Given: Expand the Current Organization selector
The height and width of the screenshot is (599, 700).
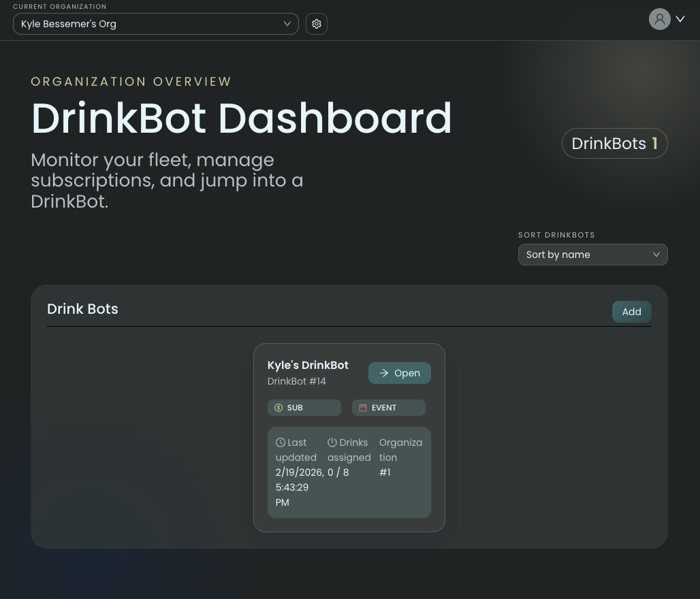Looking at the screenshot, I should (x=155, y=24).
